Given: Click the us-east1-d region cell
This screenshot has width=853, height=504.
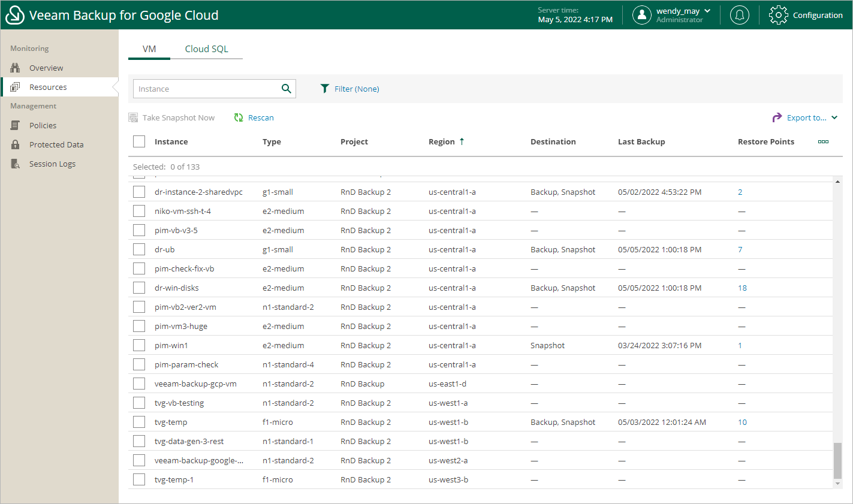Looking at the screenshot, I should pos(447,384).
